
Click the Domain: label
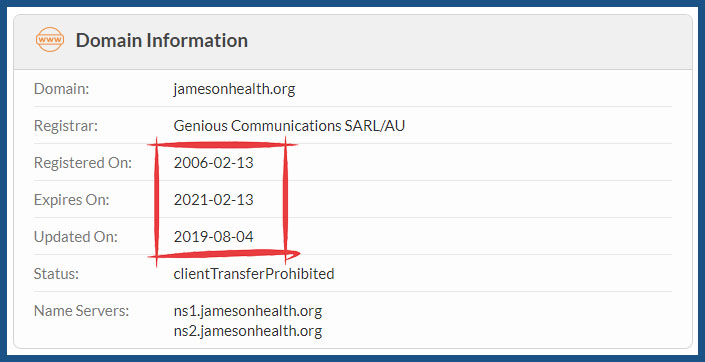pos(62,89)
